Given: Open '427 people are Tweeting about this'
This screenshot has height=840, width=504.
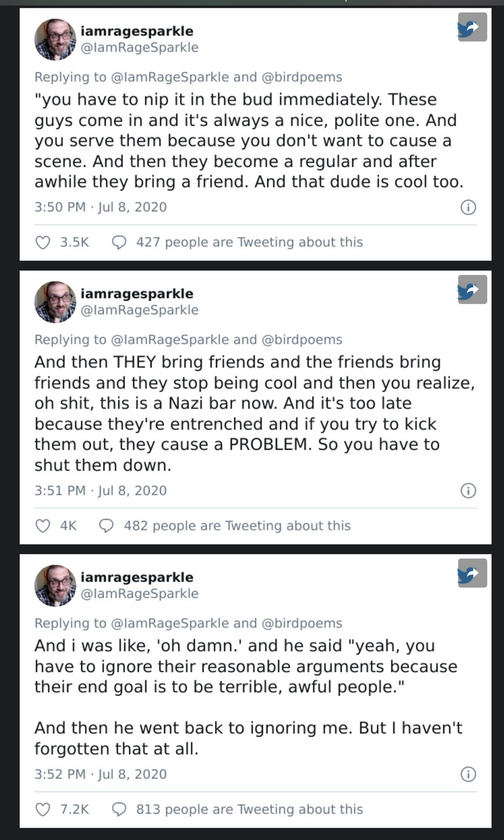Looking at the screenshot, I should [x=249, y=242].
